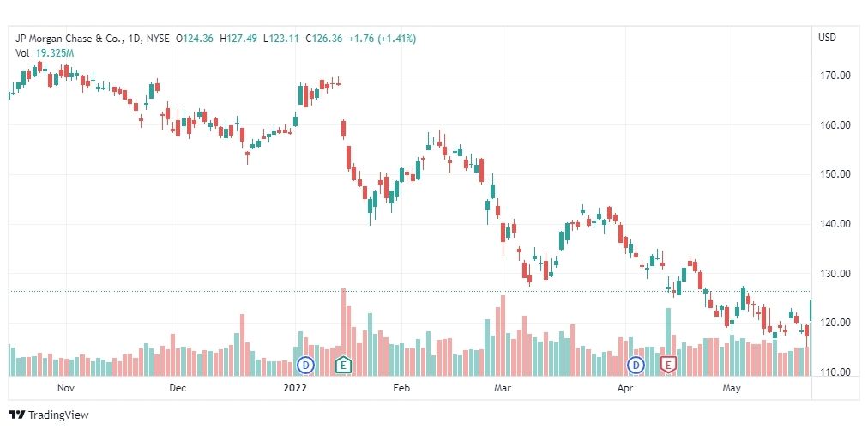Click the Nov label on time axis
Image resolution: width=868 pixels, height=430 pixels.
click(x=66, y=388)
